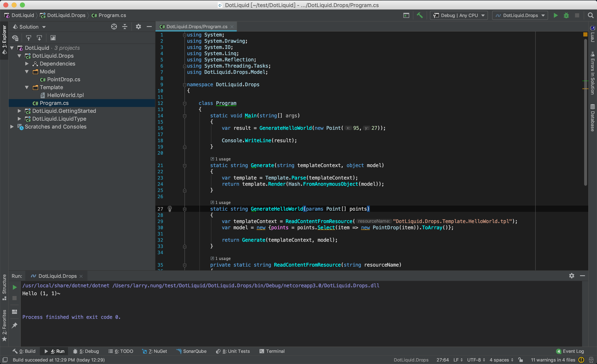Run the DotLiquid.Drops configuration
The image size is (597, 364).
coord(556,15)
